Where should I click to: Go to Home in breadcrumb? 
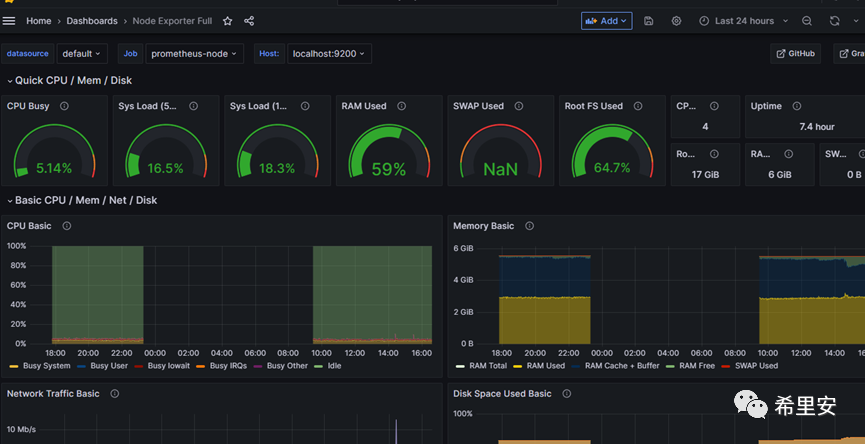tap(39, 21)
